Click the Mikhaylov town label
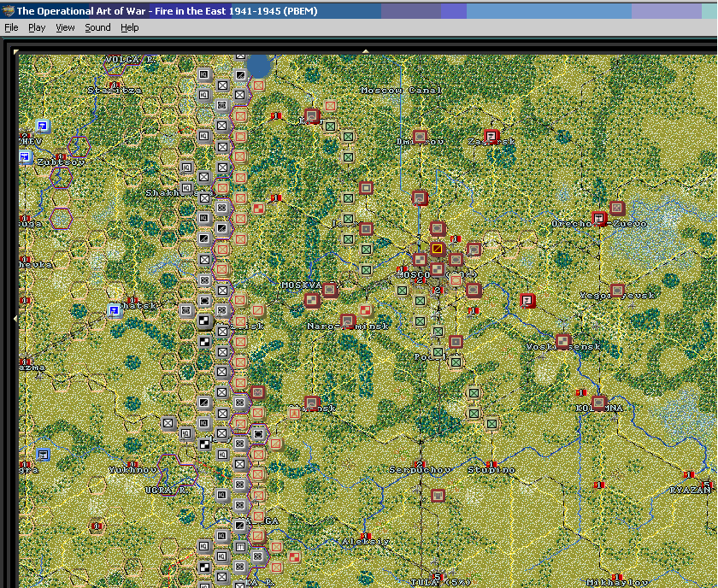The height and width of the screenshot is (588, 718). click(x=617, y=583)
